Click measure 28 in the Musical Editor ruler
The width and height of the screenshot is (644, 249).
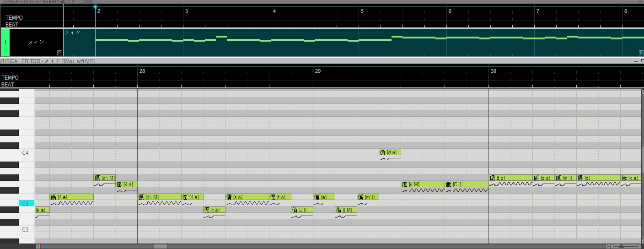tap(142, 71)
